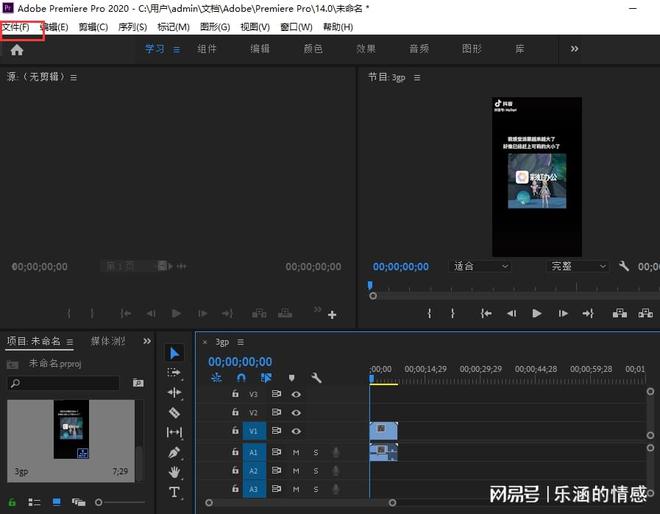The image size is (660, 514).
Task: Close the 3gp sequence tab
Action: coord(205,342)
